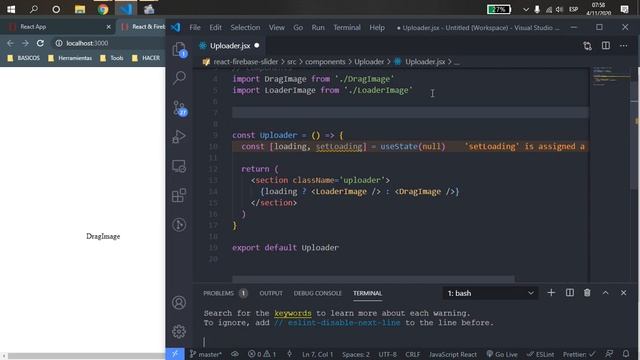Open the Go menu

[x=298, y=27]
